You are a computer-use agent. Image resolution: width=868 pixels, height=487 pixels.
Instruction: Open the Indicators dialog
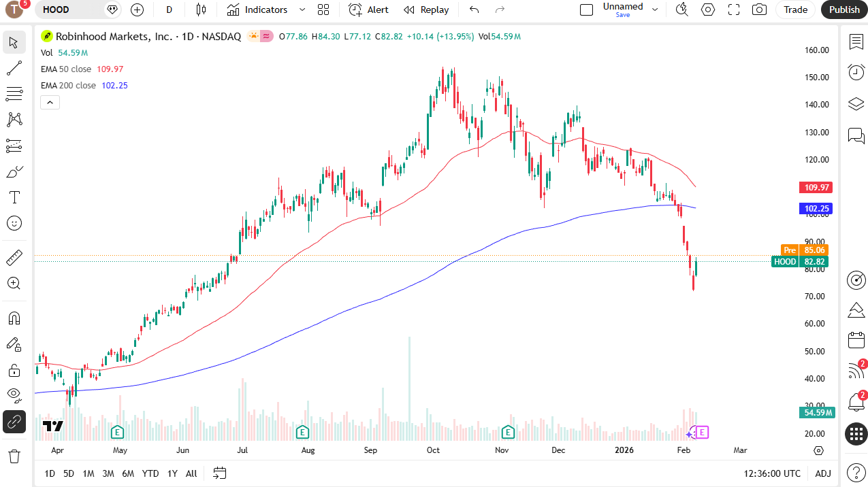pos(257,10)
